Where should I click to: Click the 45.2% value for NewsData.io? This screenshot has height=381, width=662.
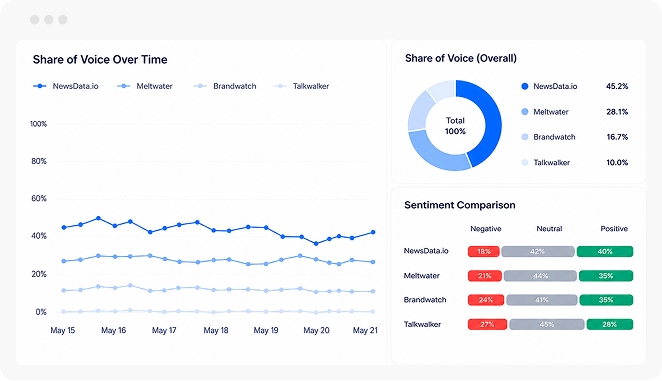pos(617,86)
